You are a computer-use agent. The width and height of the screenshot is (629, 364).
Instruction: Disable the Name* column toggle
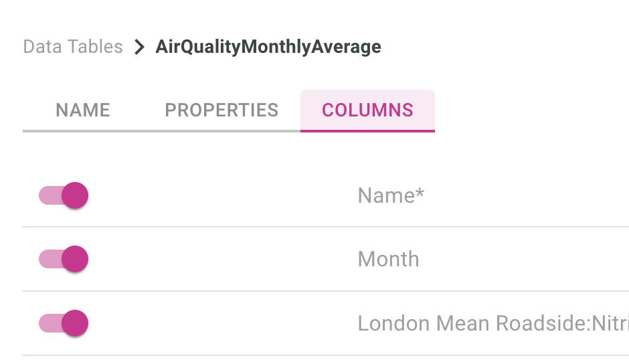click(x=64, y=196)
